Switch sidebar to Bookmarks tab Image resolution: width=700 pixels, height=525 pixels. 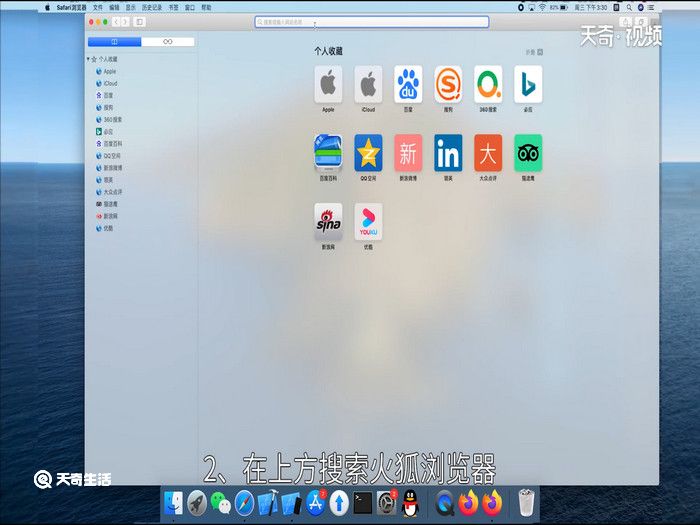[x=115, y=42]
